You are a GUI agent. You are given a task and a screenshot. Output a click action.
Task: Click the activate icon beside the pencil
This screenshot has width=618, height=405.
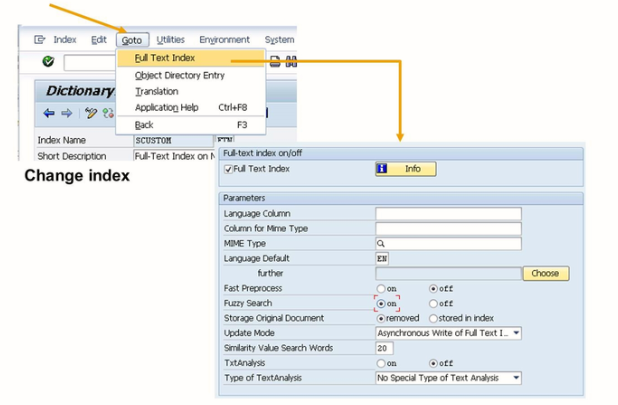[107, 113]
